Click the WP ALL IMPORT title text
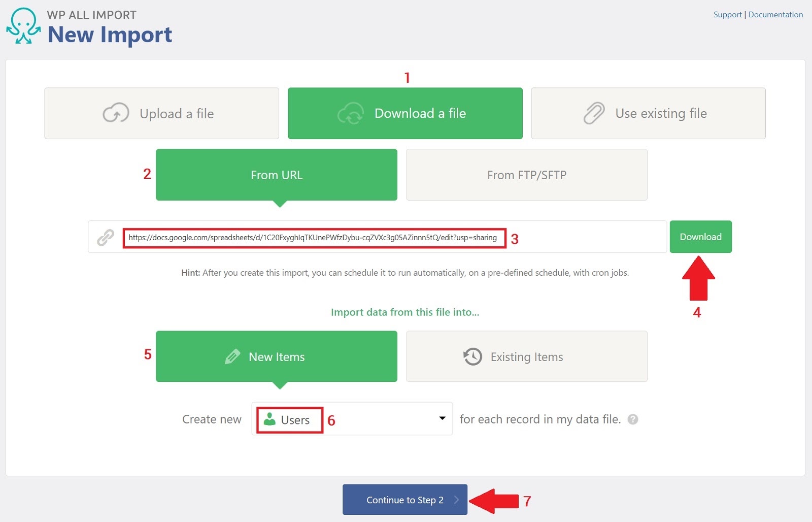 [92, 15]
